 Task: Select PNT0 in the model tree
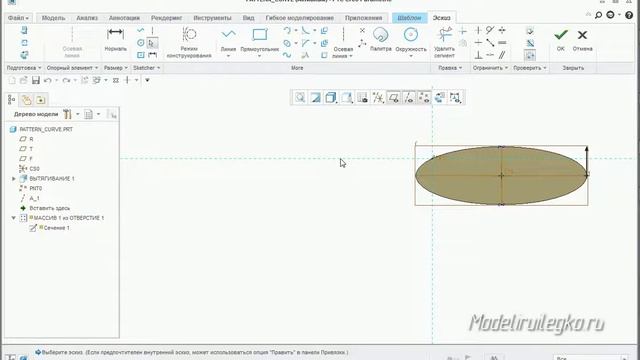tap(31, 189)
